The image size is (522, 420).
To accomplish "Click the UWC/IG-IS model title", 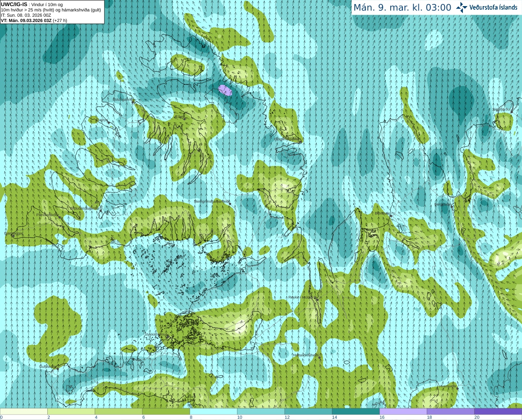I will [x=14, y=4].
